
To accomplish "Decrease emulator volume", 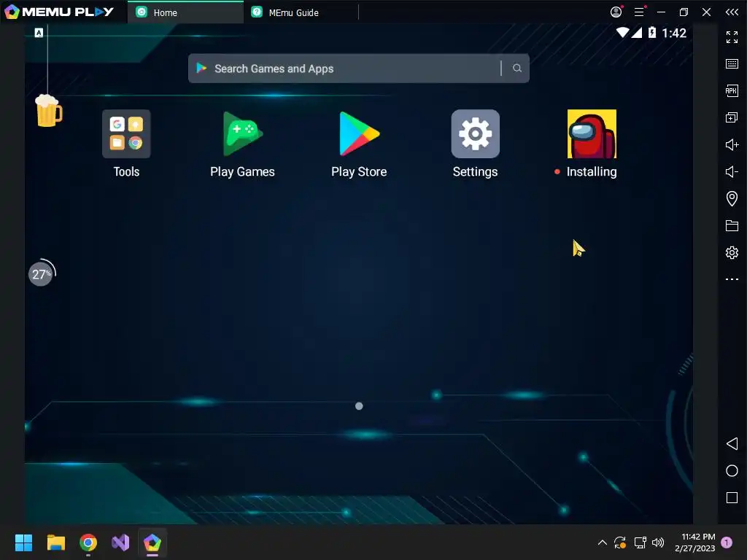I will coord(732,171).
